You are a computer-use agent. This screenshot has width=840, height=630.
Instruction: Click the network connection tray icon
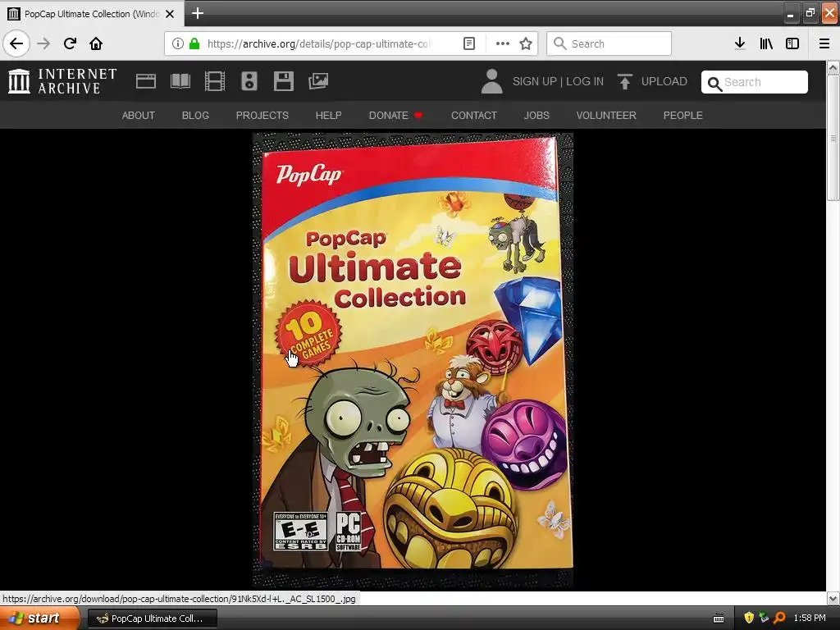point(764,619)
